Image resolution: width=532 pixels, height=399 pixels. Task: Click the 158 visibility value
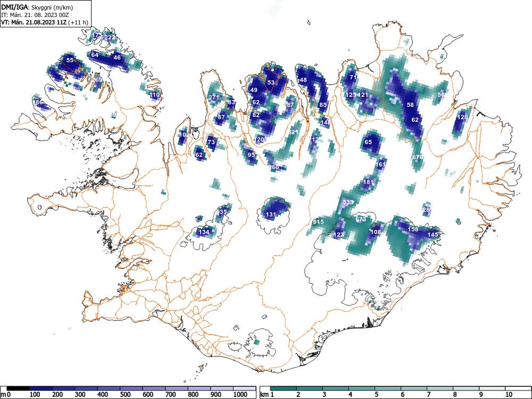click(413, 229)
